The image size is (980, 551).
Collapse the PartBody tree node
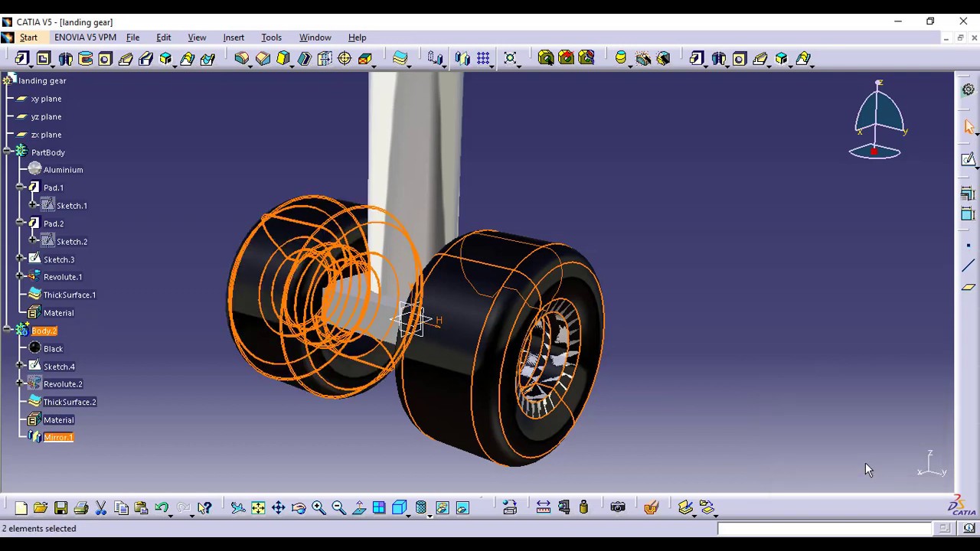(x=8, y=152)
